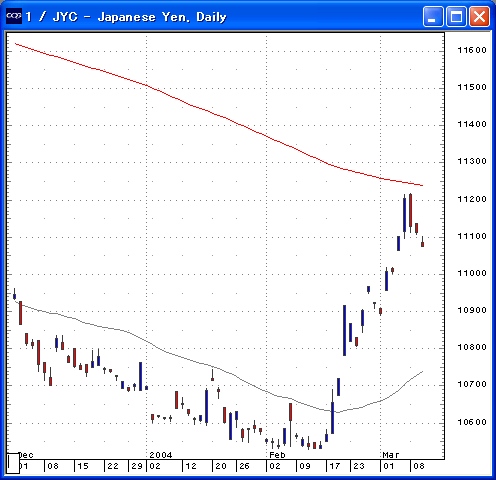Maximize the JYC chart window
Screen dimensions: 496x480
click(456, 16)
